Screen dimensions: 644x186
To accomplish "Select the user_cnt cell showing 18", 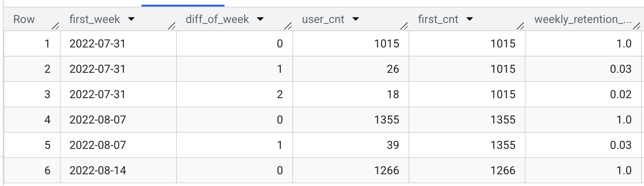I will [351, 94].
